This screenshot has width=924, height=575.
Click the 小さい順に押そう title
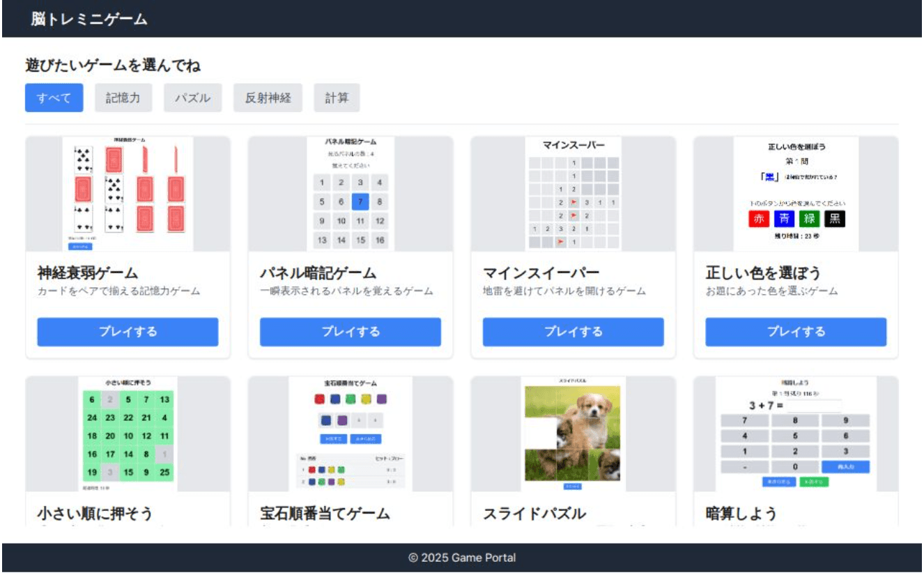pyautogui.click(x=95, y=514)
